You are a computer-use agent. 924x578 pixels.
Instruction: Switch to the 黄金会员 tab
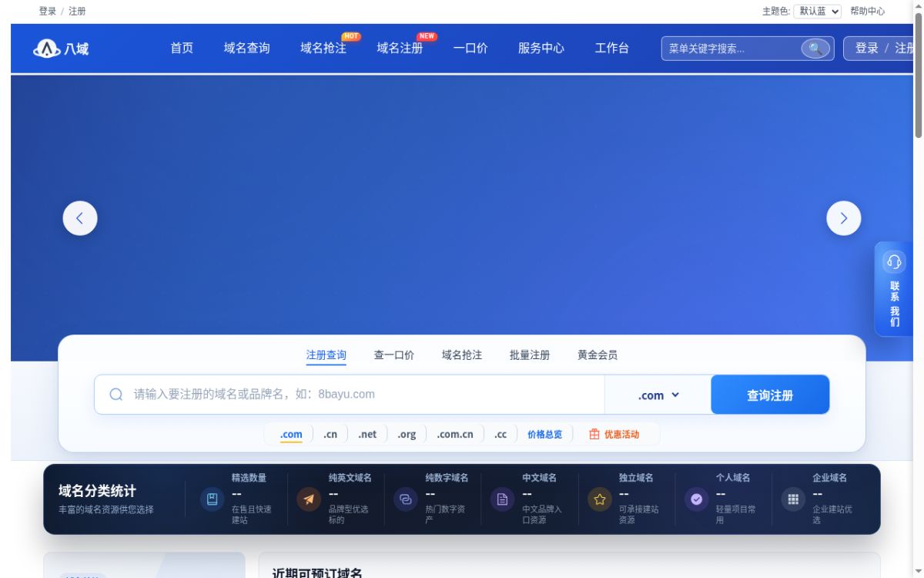point(598,355)
